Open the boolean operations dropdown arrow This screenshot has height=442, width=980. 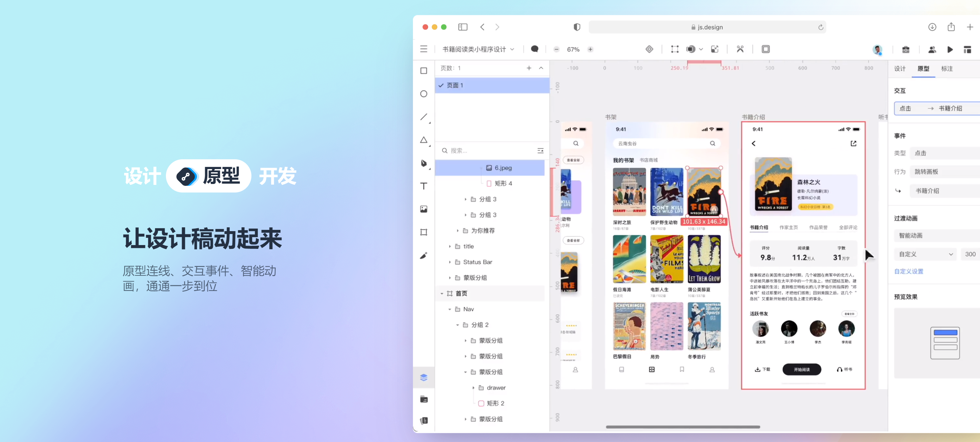(701, 49)
